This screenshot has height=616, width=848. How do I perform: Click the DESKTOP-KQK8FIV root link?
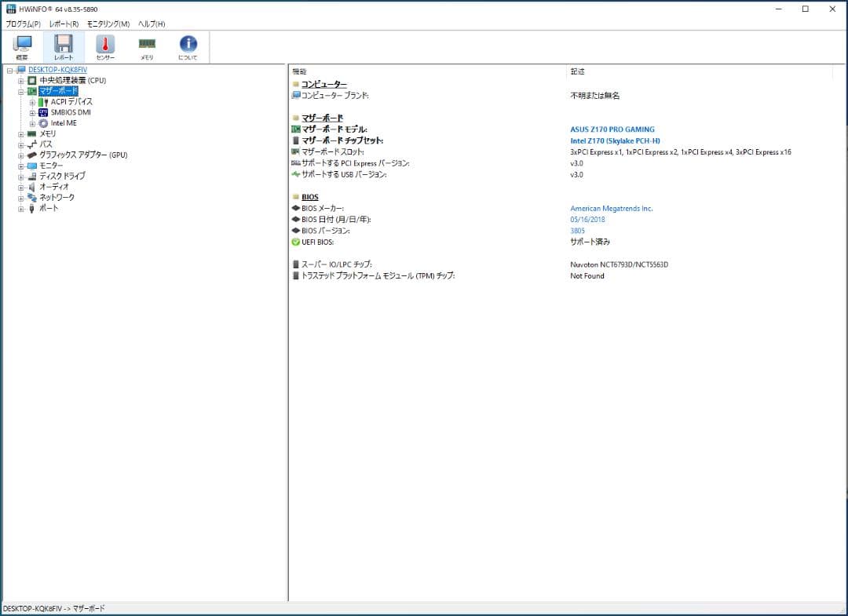[x=57, y=70]
